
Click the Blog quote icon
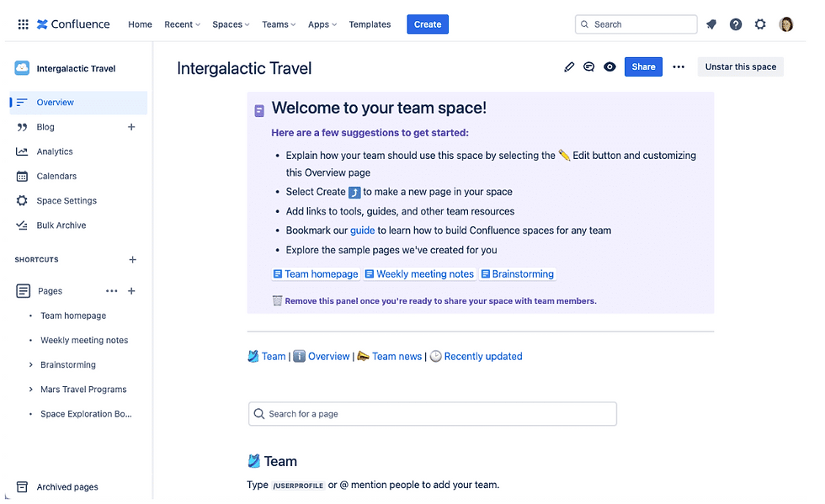pyautogui.click(x=22, y=127)
